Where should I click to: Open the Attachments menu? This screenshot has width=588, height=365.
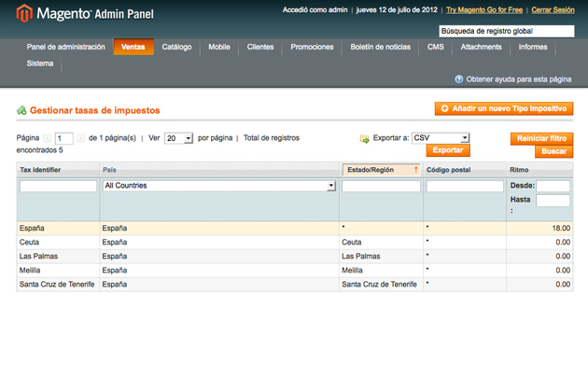481,47
